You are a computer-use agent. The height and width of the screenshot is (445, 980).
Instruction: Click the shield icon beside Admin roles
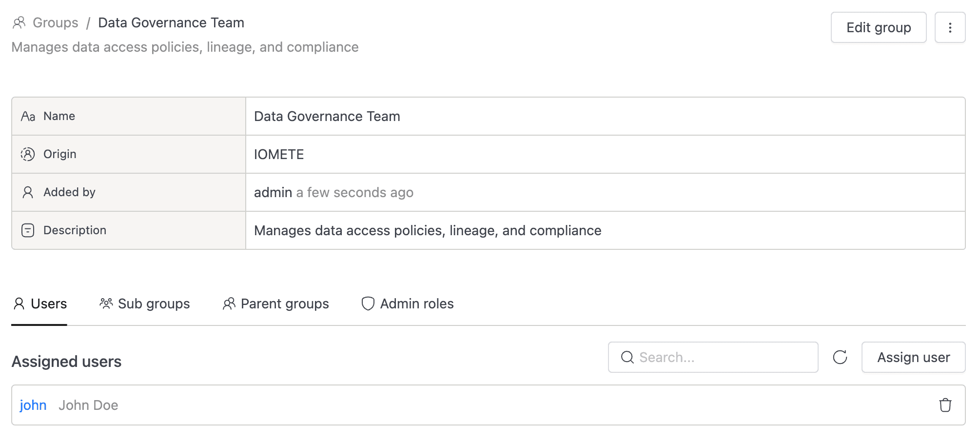click(x=368, y=304)
